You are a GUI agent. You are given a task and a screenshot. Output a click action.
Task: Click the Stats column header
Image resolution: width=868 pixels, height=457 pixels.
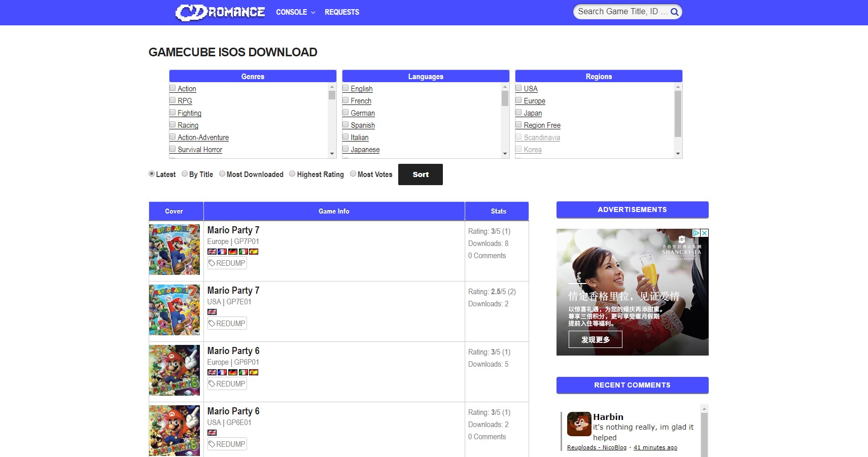pos(497,211)
